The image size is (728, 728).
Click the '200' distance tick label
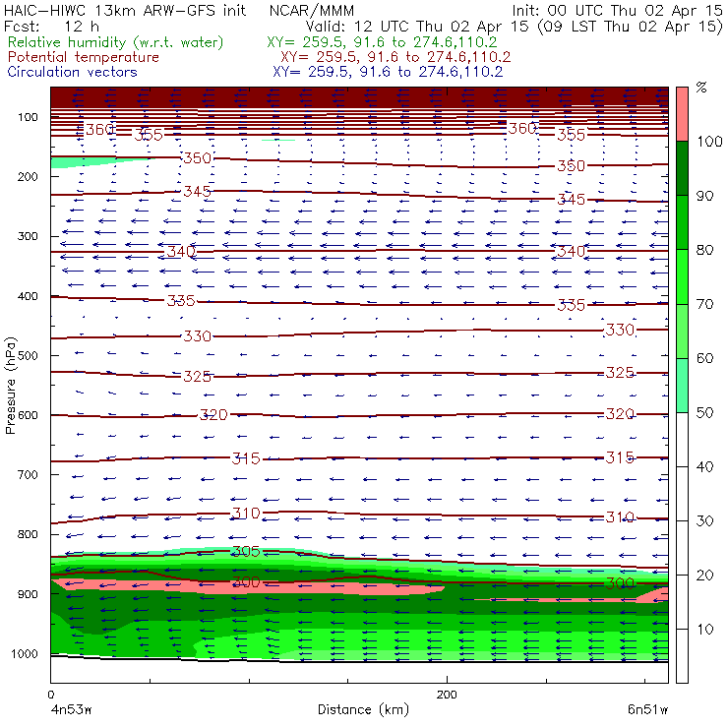447,695
